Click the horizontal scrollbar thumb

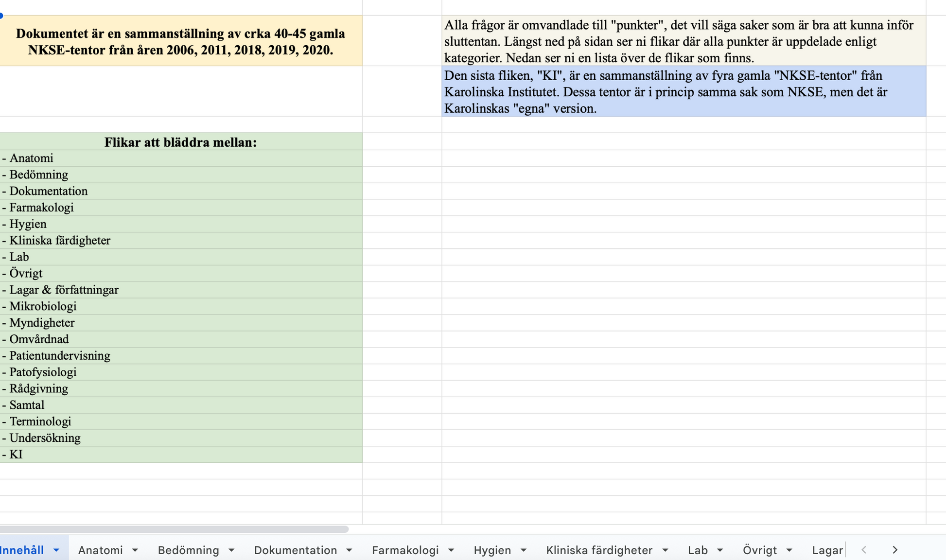point(174,529)
